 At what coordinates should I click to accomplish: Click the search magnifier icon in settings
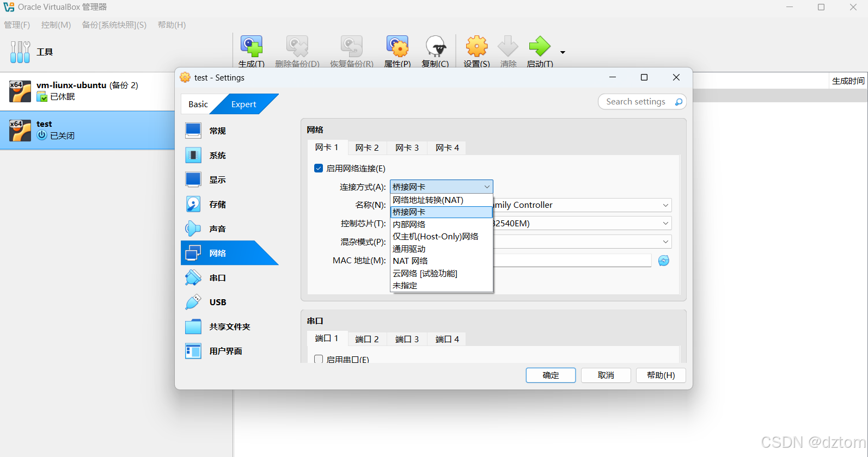678,102
